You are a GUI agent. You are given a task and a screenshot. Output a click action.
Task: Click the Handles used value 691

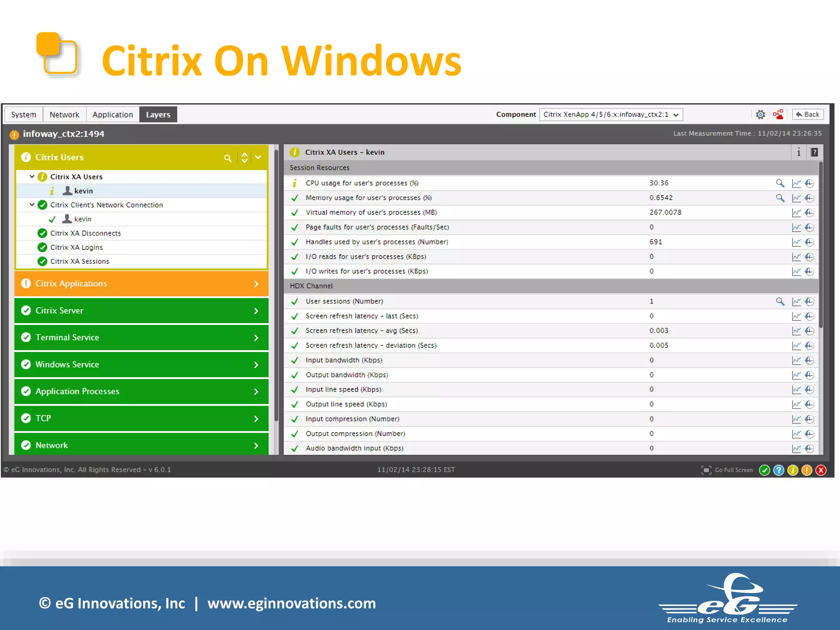click(655, 242)
